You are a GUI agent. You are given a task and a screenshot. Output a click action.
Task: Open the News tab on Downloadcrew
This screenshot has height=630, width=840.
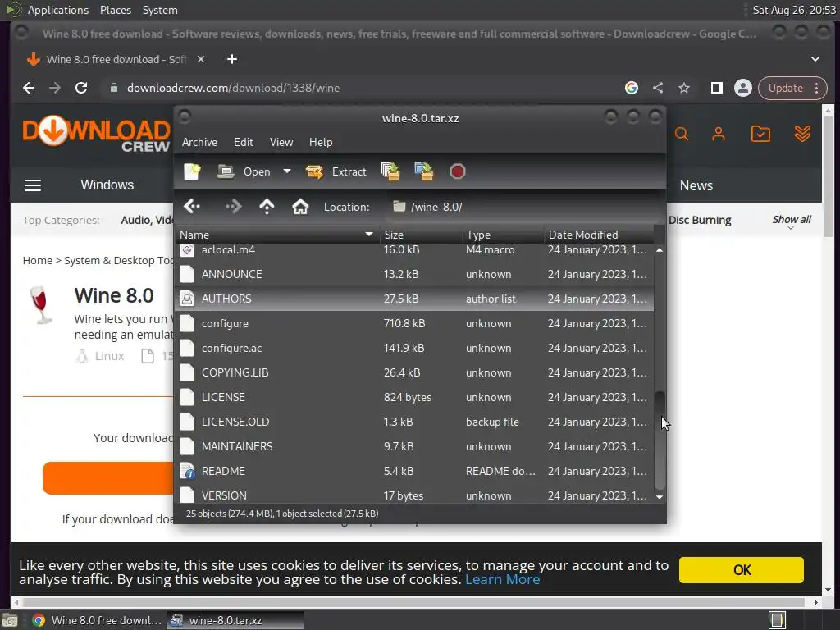(696, 185)
